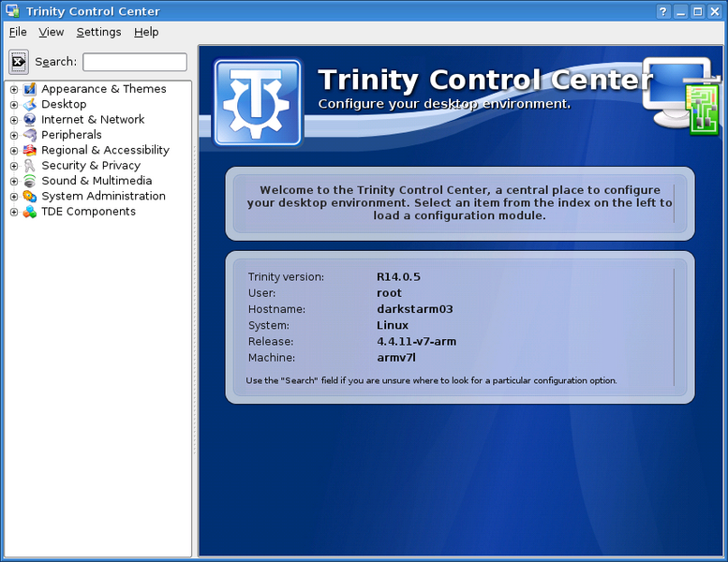The height and width of the screenshot is (562, 728).
Task: Expand the Peripherals branch
Action: coord(14,135)
